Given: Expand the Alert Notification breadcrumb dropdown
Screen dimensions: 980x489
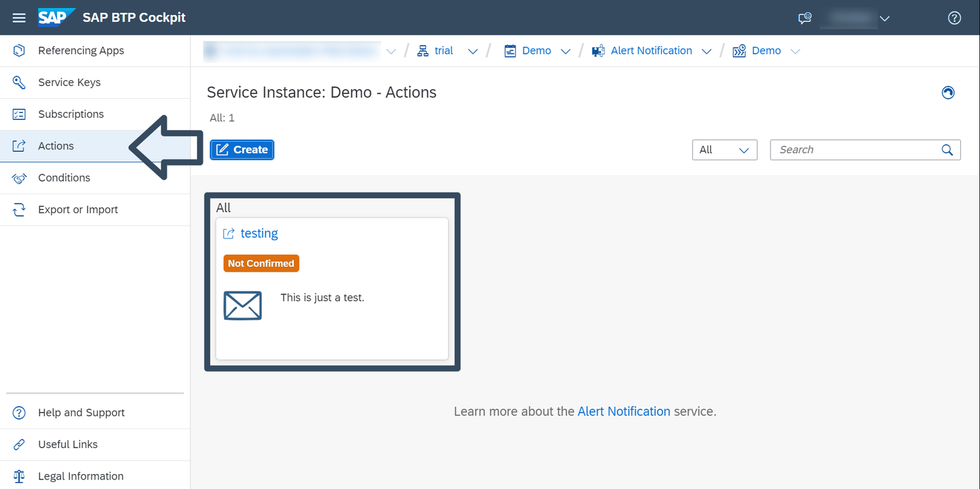Looking at the screenshot, I should (706, 52).
